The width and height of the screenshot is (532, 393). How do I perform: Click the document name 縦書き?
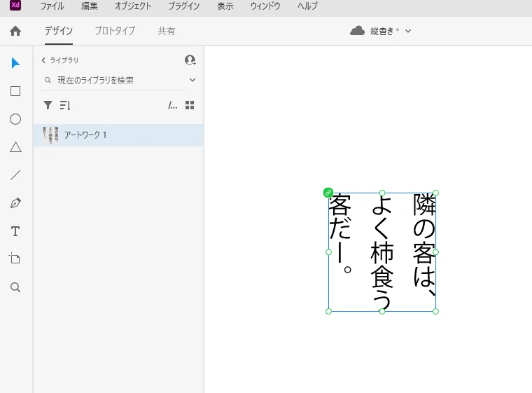(x=381, y=32)
